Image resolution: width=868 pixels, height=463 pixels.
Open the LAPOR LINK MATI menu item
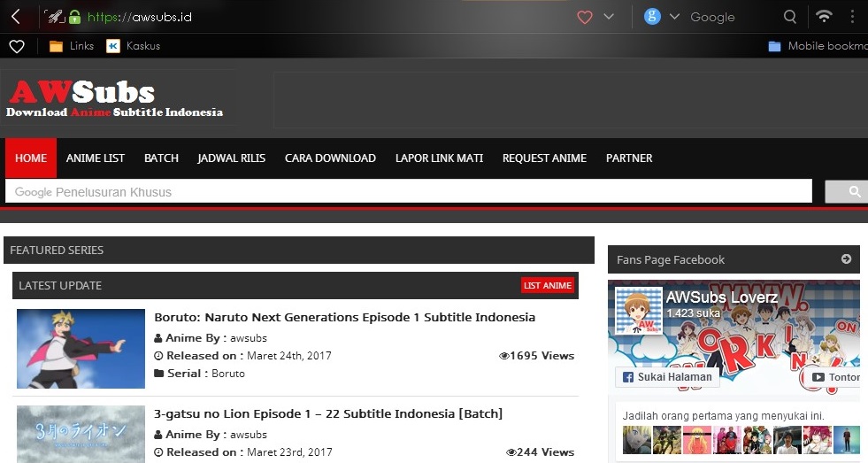point(439,158)
